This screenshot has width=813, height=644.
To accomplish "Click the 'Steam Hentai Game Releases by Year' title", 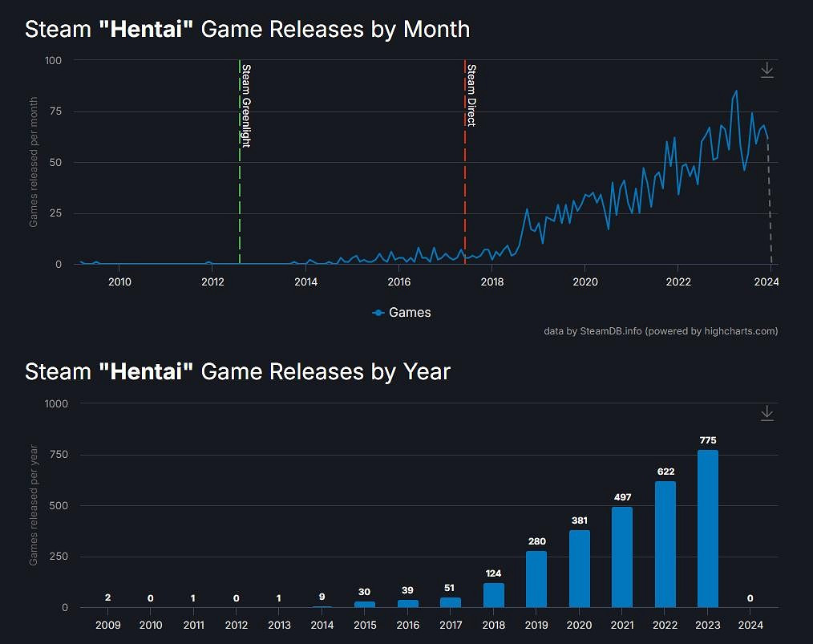I will click(x=237, y=371).
